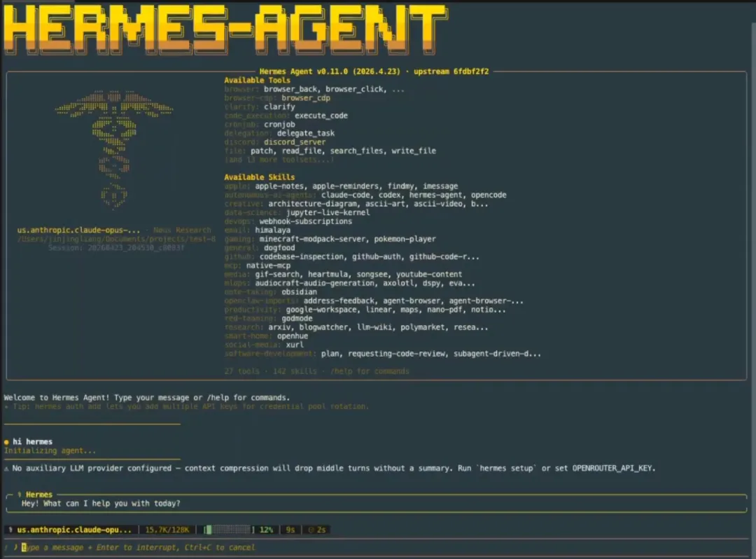The height and width of the screenshot is (559, 756).
Task: Click the "webhook-subscriptions" skill
Action: coord(306,221)
